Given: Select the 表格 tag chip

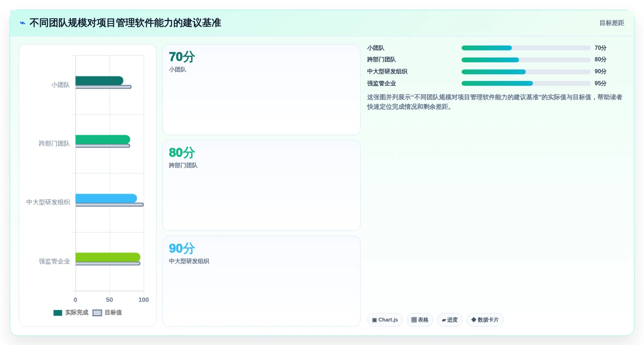Looking at the screenshot, I should point(420,320).
